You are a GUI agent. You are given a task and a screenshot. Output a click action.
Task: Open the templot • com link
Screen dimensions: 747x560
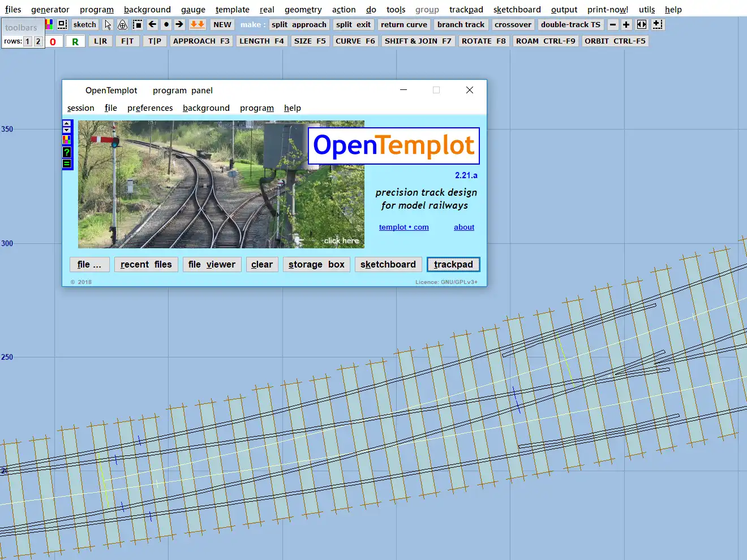coord(404,227)
